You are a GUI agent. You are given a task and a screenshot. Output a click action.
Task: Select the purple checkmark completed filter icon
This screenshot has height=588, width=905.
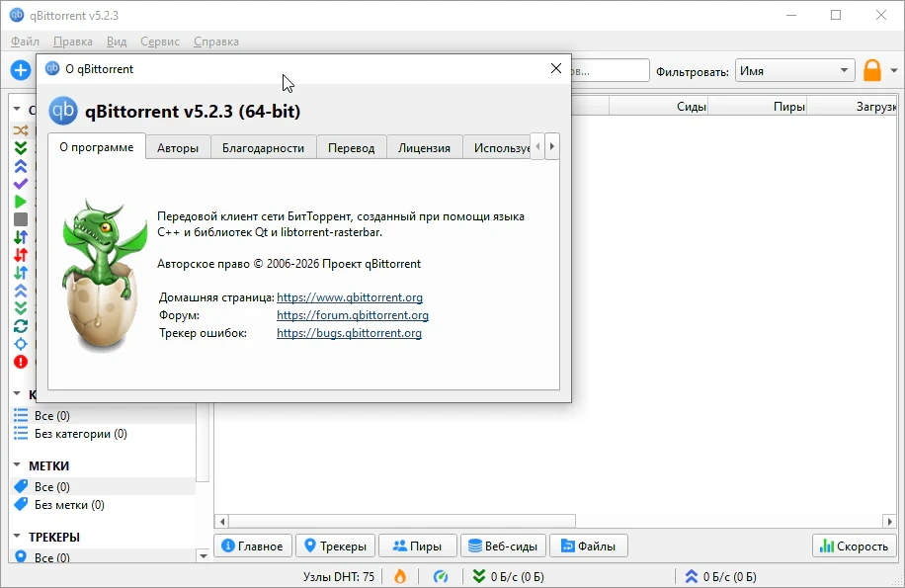coord(20,184)
